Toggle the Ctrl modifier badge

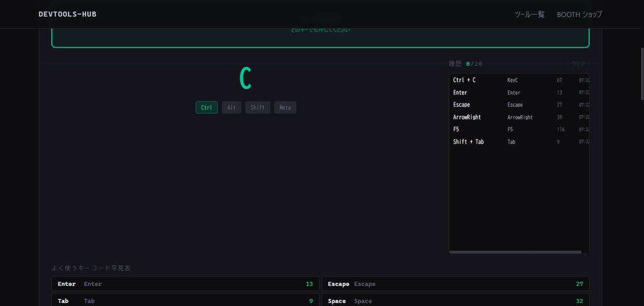(206, 107)
